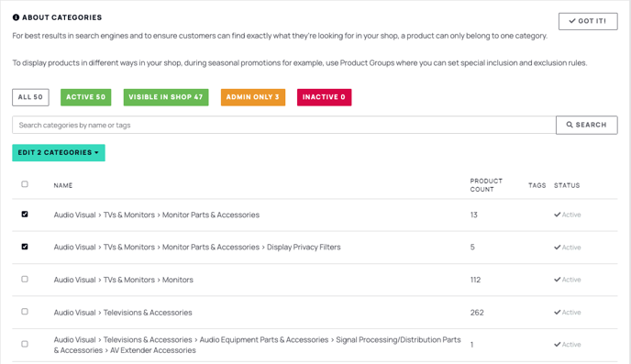
Task: Click Active checkmark for Televisions & Accessories row
Action: point(558,312)
